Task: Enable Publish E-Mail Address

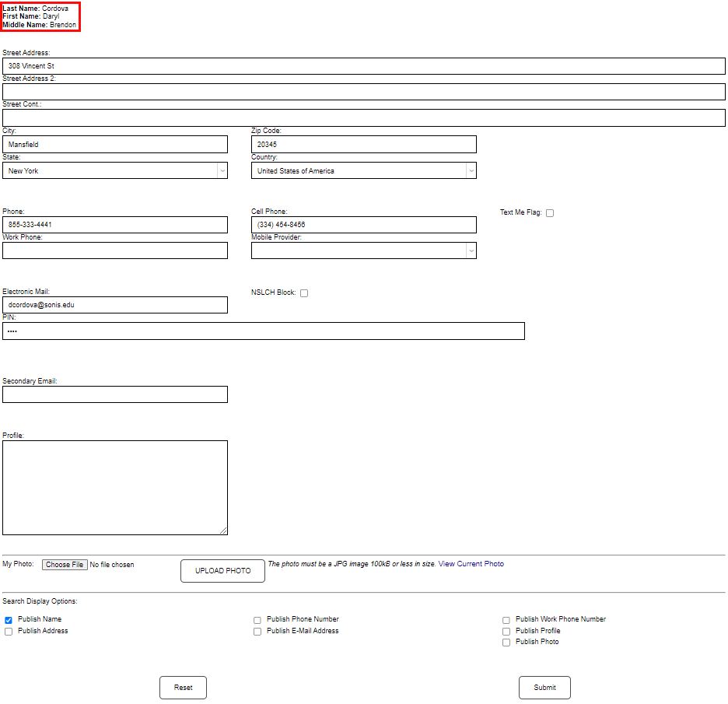Action: [x=257, y=631]
